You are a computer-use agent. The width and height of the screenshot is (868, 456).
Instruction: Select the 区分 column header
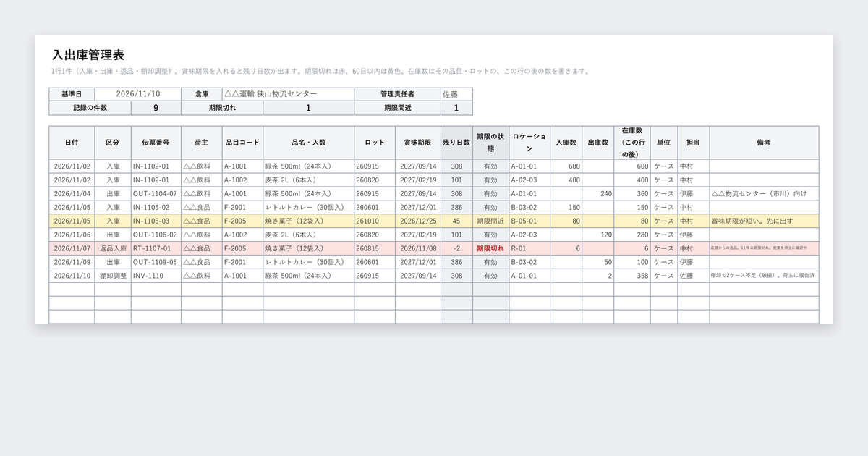(112, 143)
